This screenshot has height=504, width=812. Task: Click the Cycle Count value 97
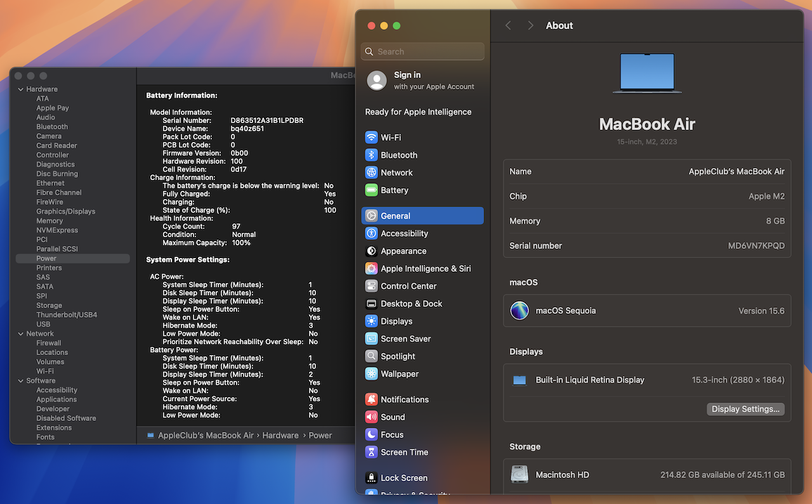[236, 226]
